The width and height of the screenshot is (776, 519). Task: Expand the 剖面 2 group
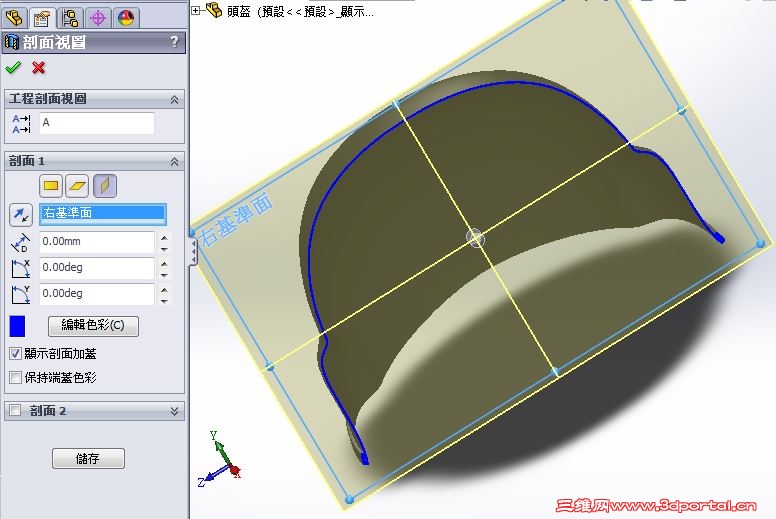tap(174, 411)
